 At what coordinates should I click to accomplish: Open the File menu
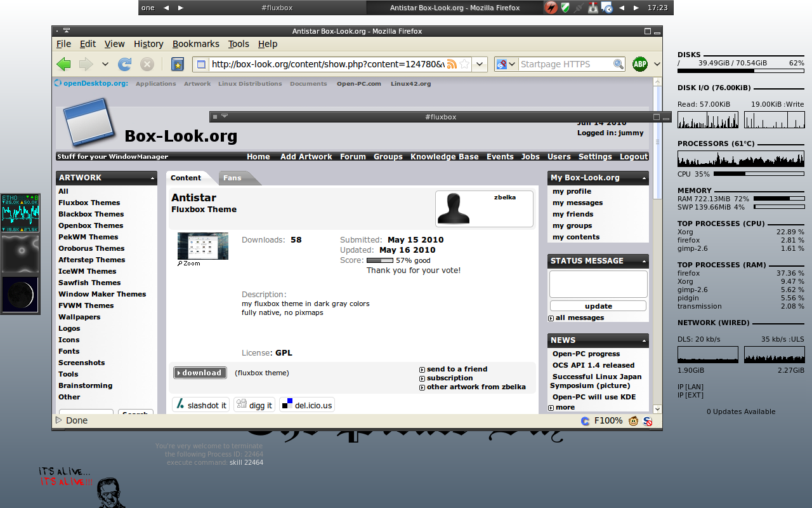tap(63, 44)
